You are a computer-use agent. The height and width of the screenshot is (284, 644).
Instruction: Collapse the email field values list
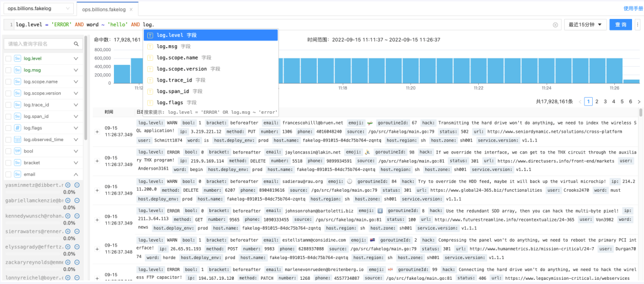76,174
